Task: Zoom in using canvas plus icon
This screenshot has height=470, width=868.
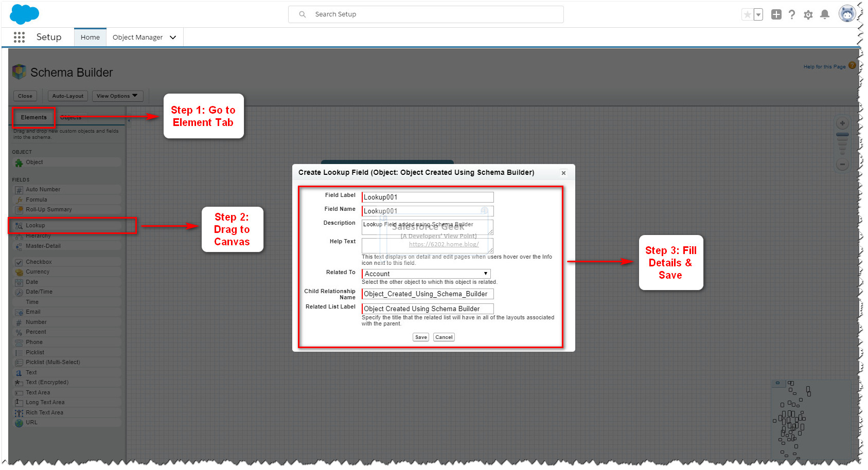Action: [842, 123]
